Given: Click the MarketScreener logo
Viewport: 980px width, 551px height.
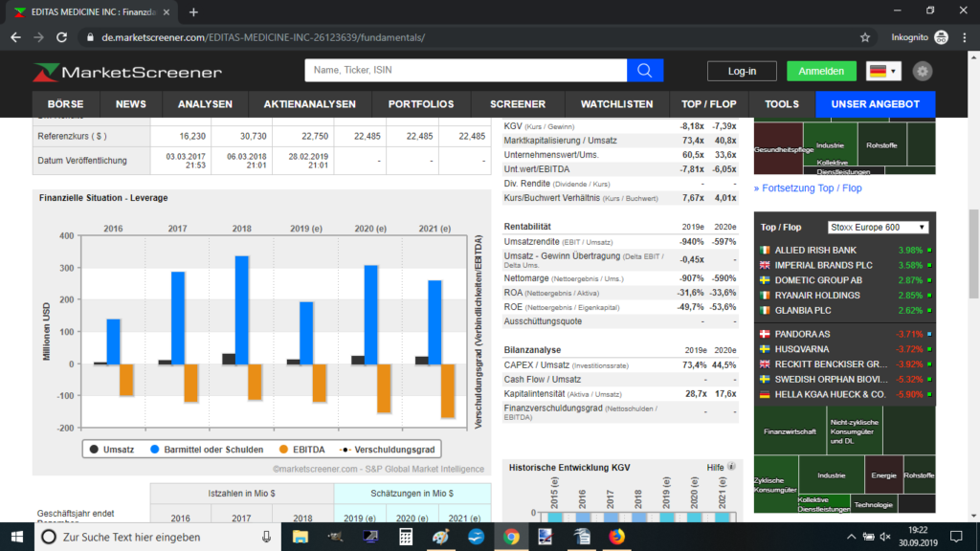Looking at the screenshot, I should pyautogui.click(x=127, y=72).
